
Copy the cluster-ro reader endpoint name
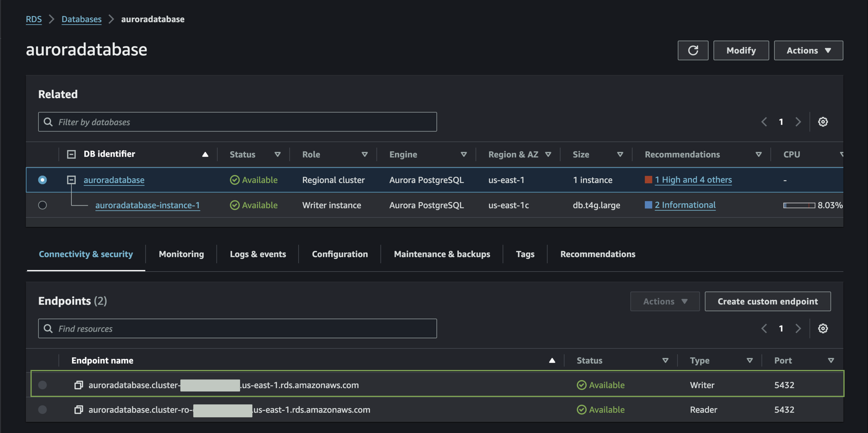click(78, 409)
